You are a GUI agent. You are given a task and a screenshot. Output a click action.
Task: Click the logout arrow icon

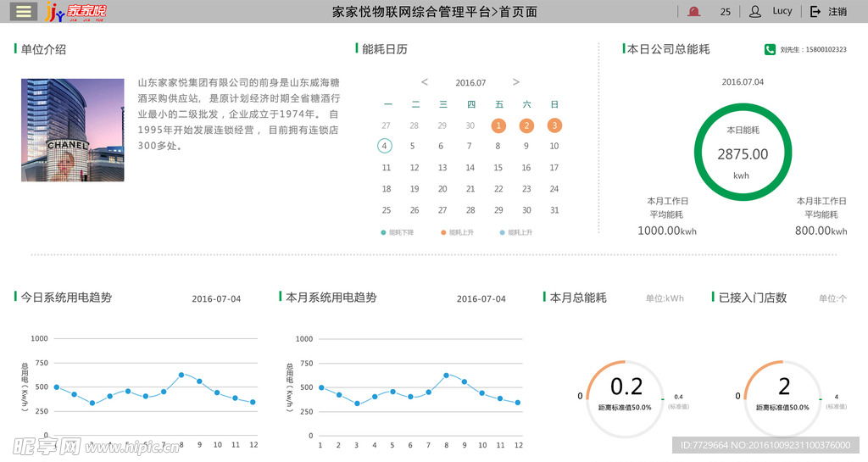tap(815, 11)
